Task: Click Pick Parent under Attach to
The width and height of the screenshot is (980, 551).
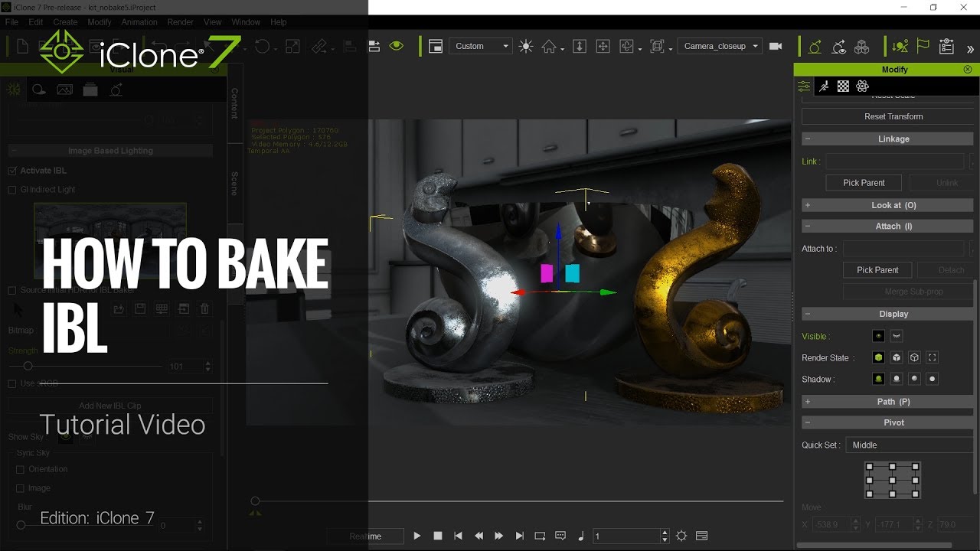Action: 877,270
